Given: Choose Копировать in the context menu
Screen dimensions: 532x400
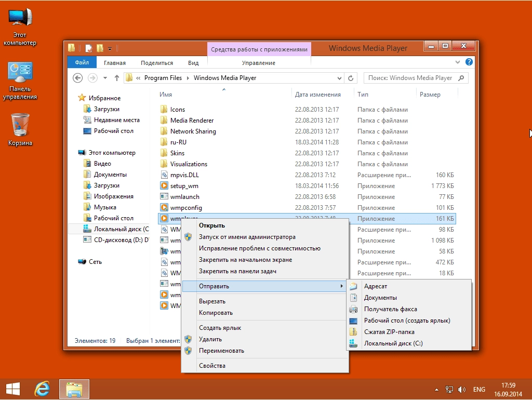Looking at the screenshot, I should pos(265,313).
